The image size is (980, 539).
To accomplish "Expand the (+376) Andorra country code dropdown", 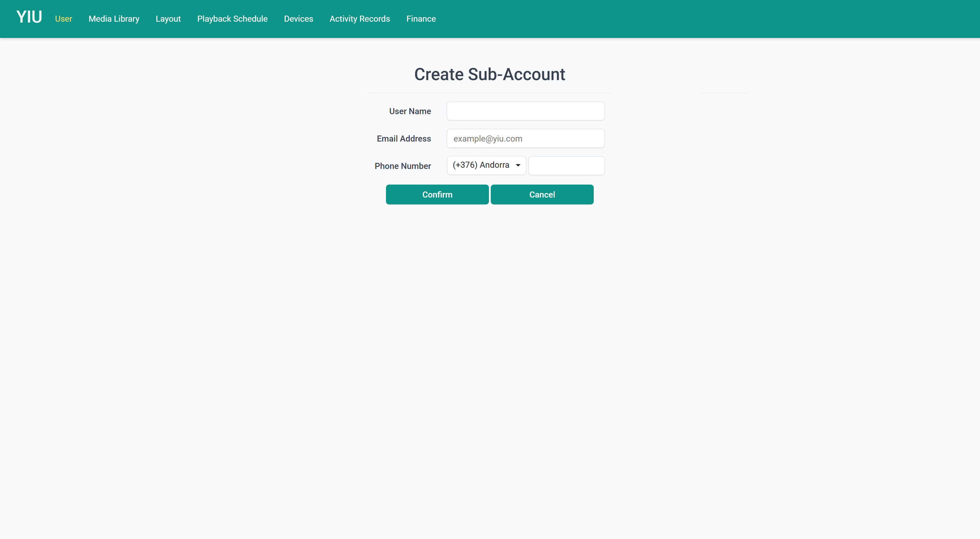I will pyautogui.click(x=487, y=166).
